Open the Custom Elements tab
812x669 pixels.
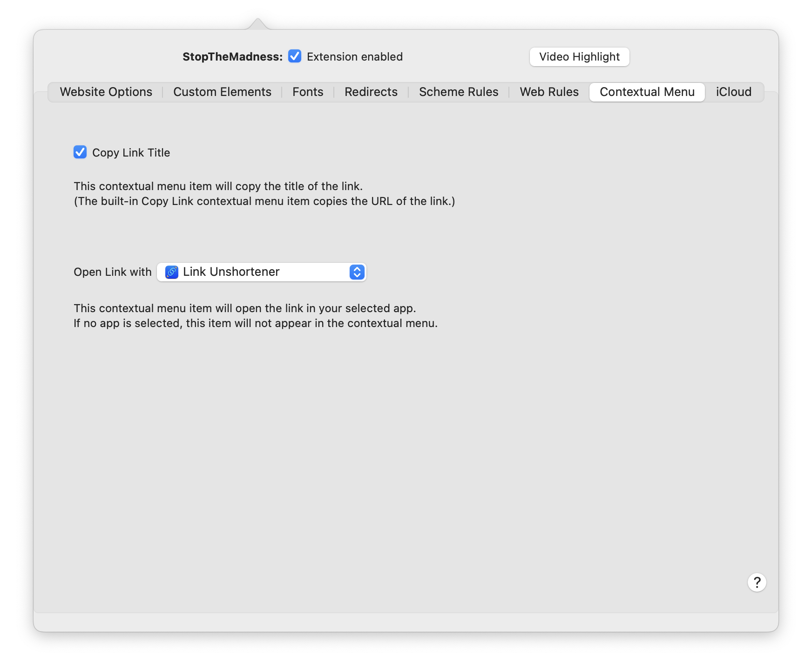tap(222, 92)
